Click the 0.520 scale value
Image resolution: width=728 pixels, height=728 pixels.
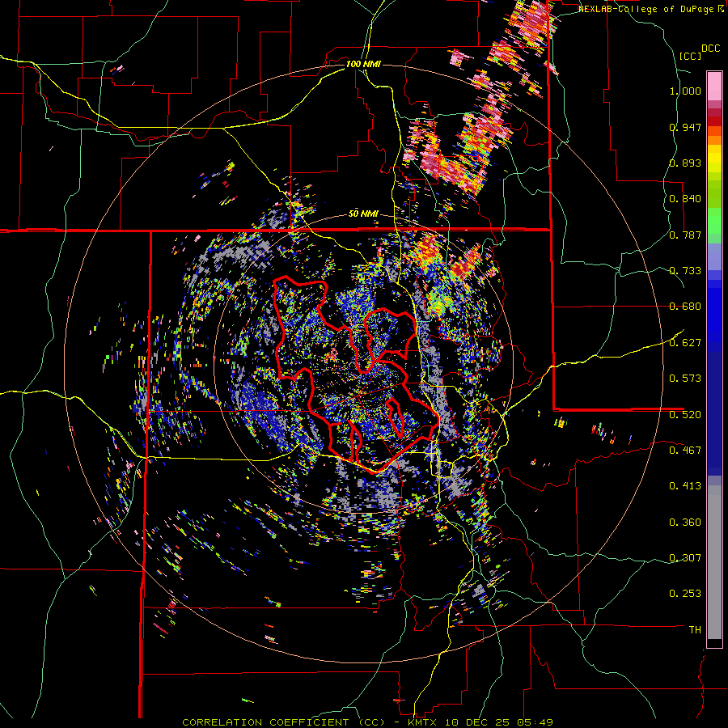[685, 414]
